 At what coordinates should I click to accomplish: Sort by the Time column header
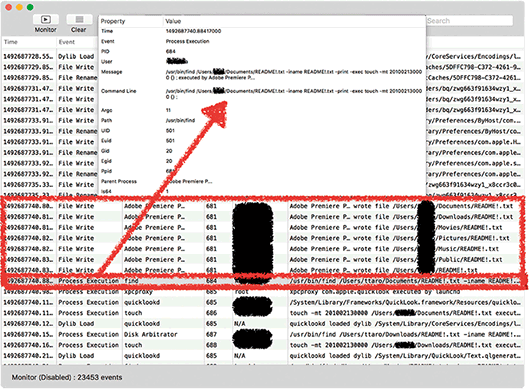coord(11,42)
